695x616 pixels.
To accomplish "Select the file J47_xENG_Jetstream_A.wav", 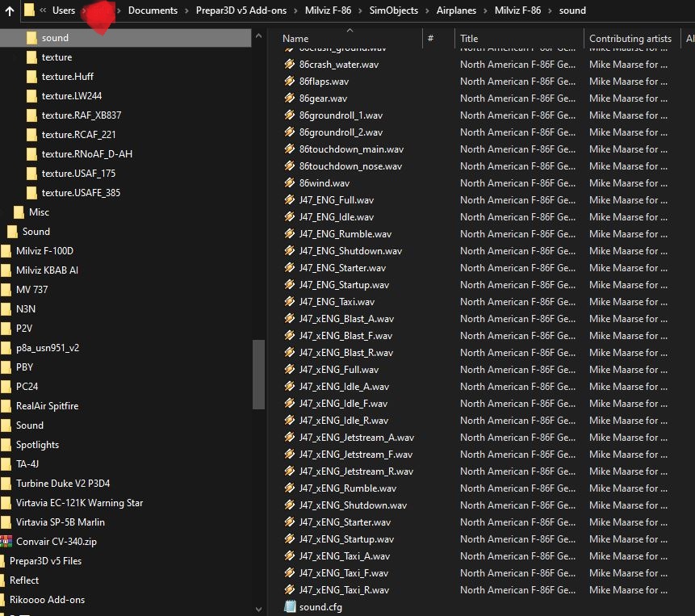I will click(356, 438).
